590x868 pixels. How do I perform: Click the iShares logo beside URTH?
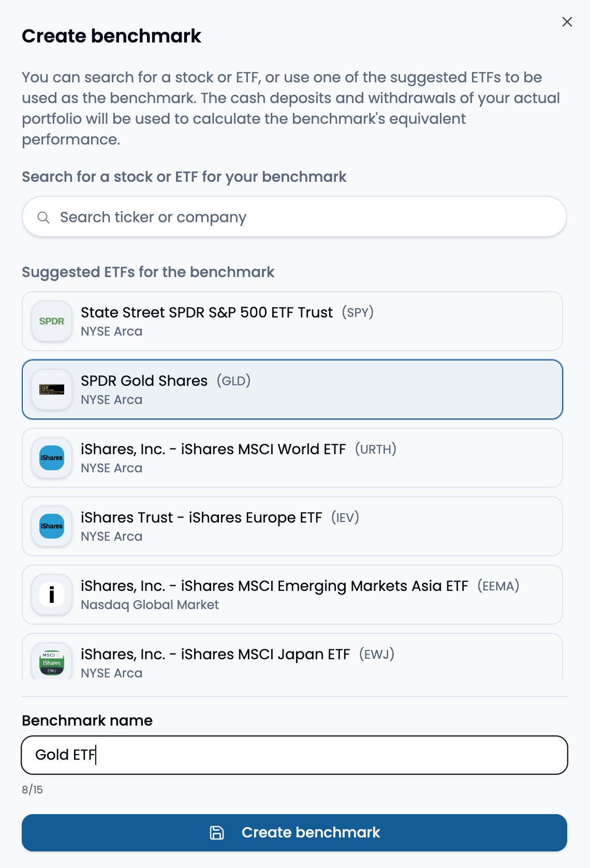pyautogui.click(x=52, y=458)
